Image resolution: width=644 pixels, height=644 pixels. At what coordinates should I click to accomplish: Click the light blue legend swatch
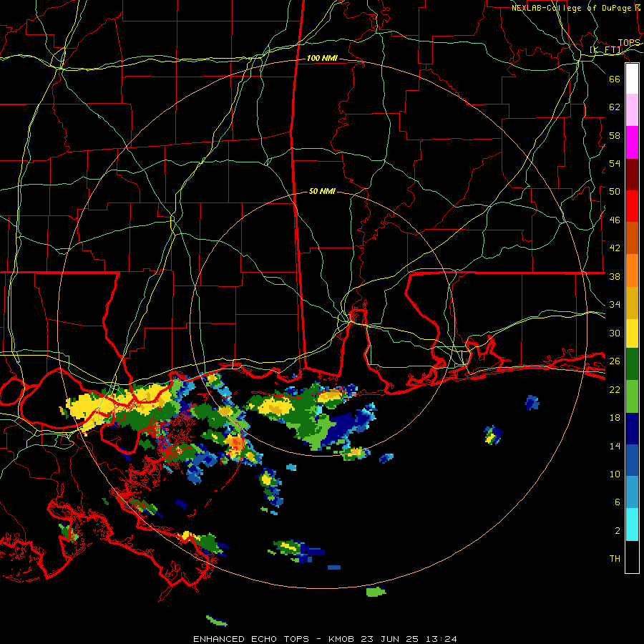(632, 492)
